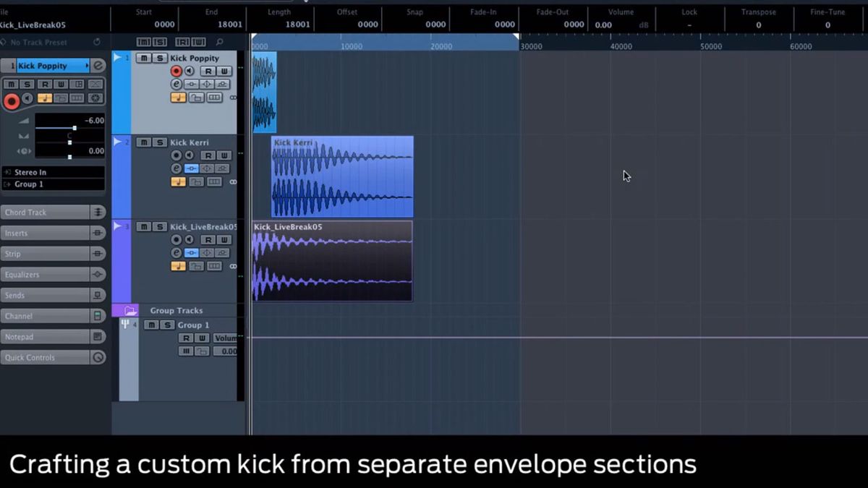Adjust the -6.00 volume fader handle
Image resolution: width=868 pixels, height=488 pixels.
[x=75, y=128]
